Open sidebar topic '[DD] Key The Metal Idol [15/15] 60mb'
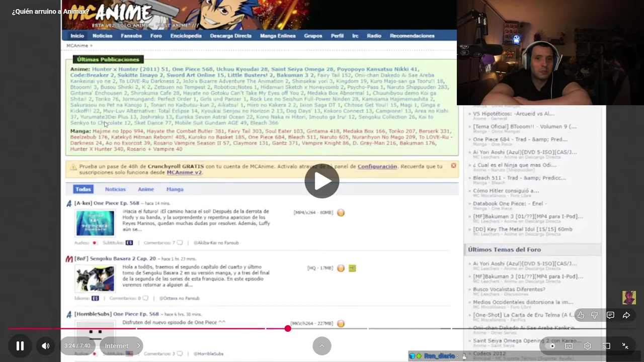Screen dimensions: 644x362 (522, 229)
